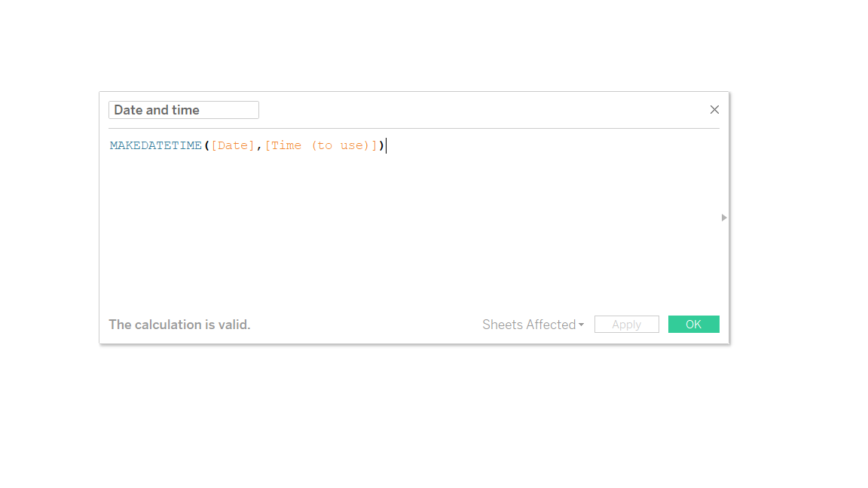Click the Apply button
This screenshot has width=868, height=488.
click(x=626, y=324)
